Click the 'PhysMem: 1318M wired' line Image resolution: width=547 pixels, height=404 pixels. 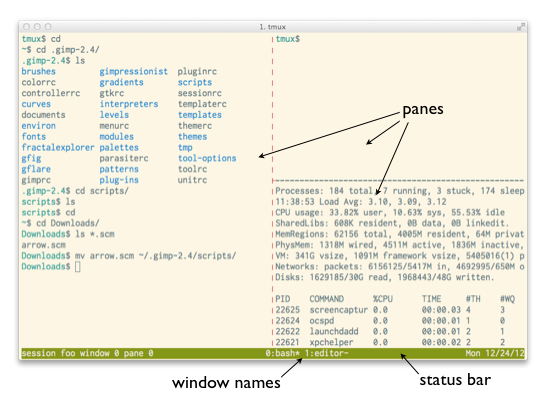point(400,245)
